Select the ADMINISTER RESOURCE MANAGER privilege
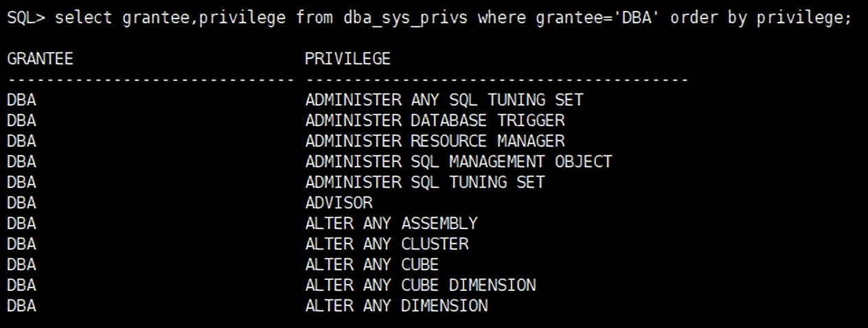The height and width of the screenshot is (328, 868). coord(435,141)
